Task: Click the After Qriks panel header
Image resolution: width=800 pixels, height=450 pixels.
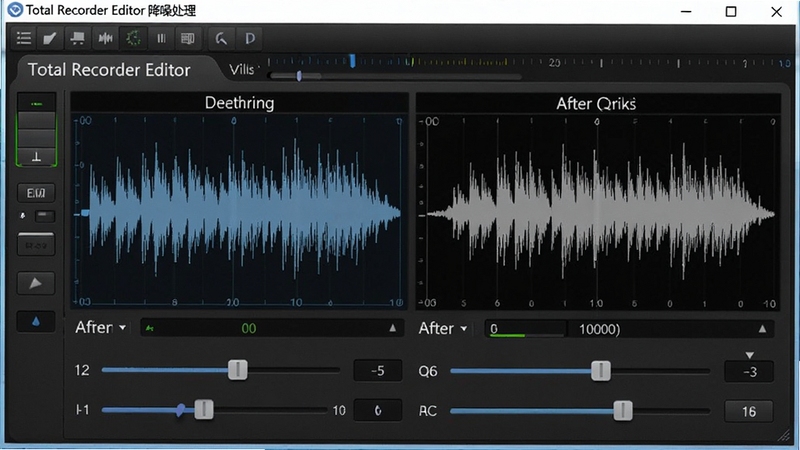Action: coord(596,104)
